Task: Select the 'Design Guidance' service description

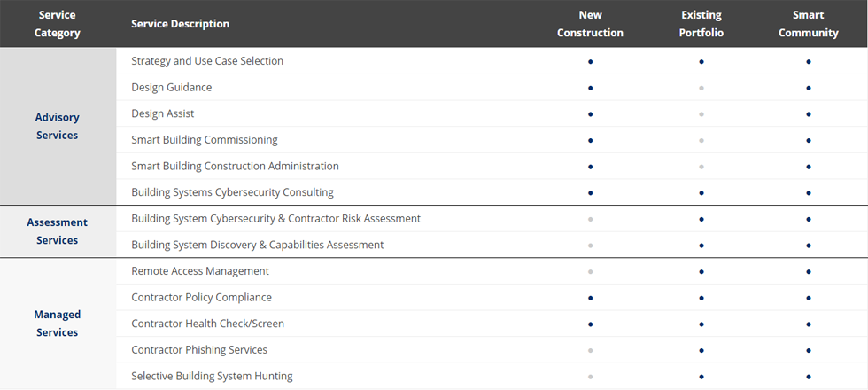Action: (x=171, y=87)
